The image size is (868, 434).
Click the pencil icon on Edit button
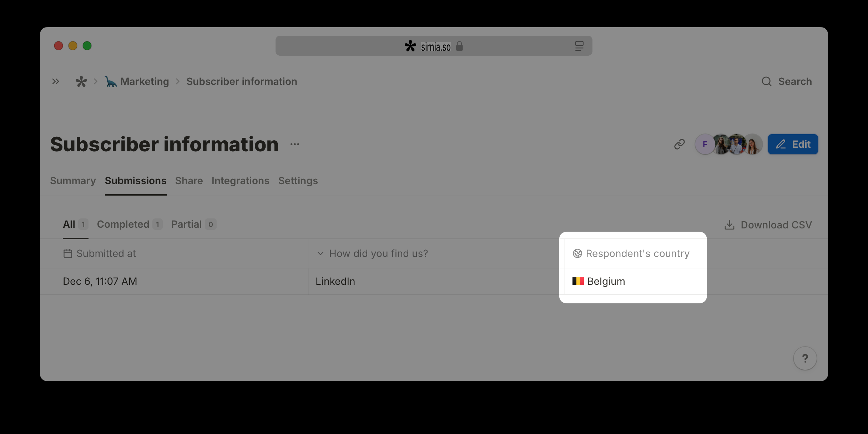coord(781,144)
